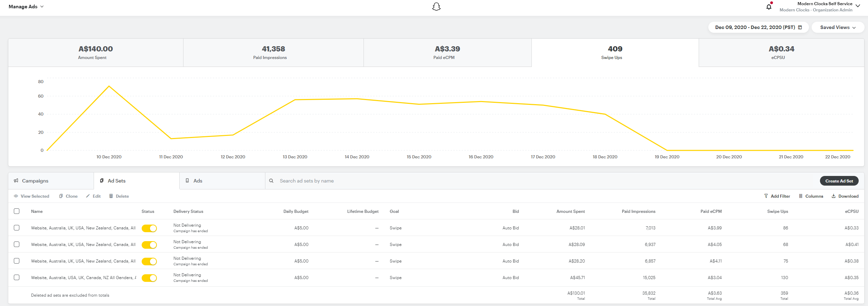Click the View Selected eye icon
868x306 pixels.
click(16, 196)
